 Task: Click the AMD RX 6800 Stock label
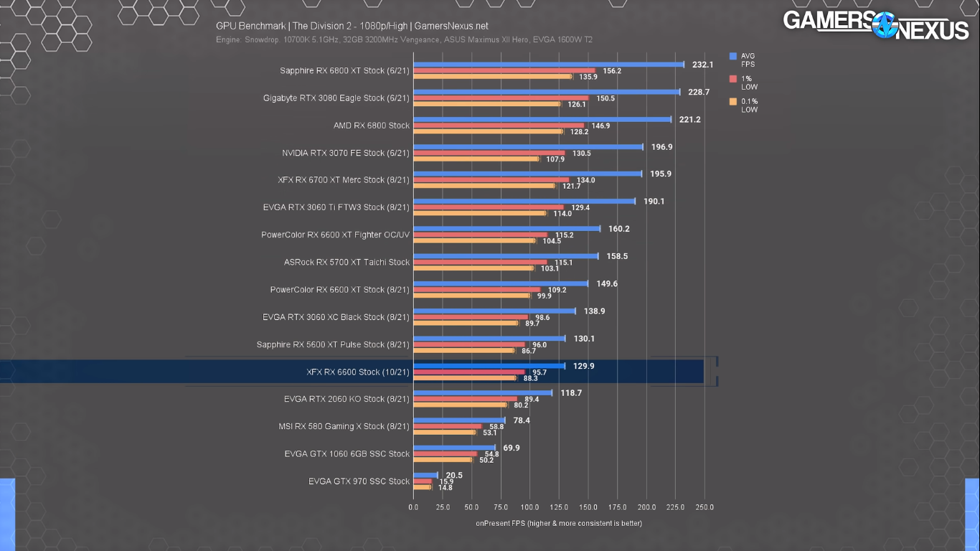point(372,126)
